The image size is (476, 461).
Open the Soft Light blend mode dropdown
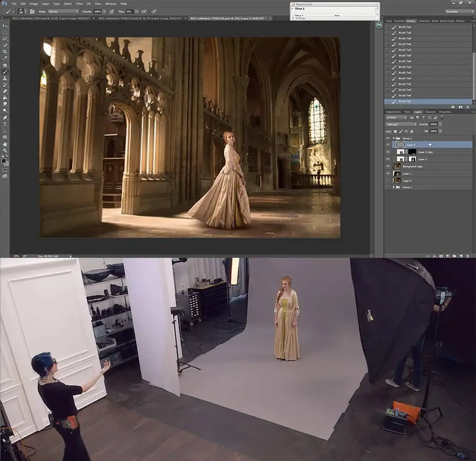point(401,125)
